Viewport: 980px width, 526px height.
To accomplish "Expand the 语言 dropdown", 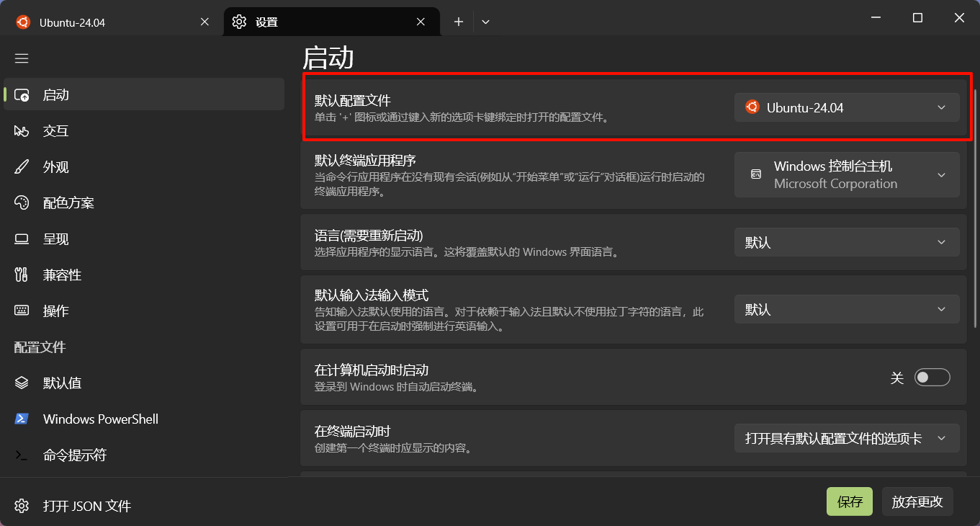I will coord(846,243).
